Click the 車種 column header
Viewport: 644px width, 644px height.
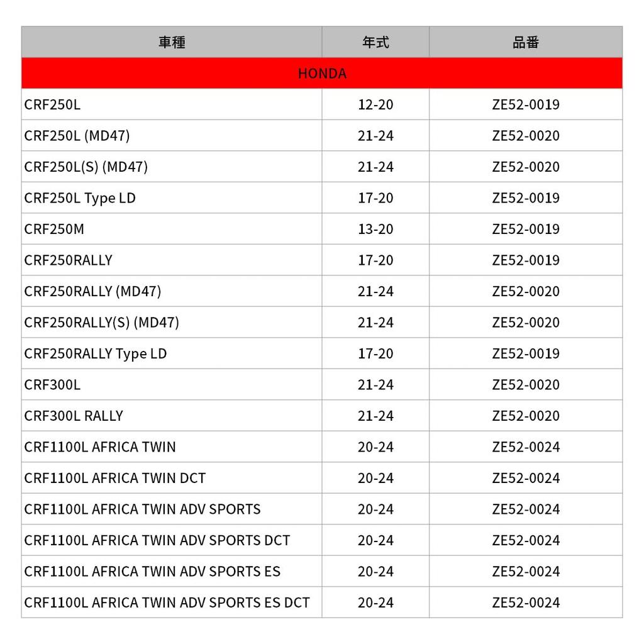[172, 42]
